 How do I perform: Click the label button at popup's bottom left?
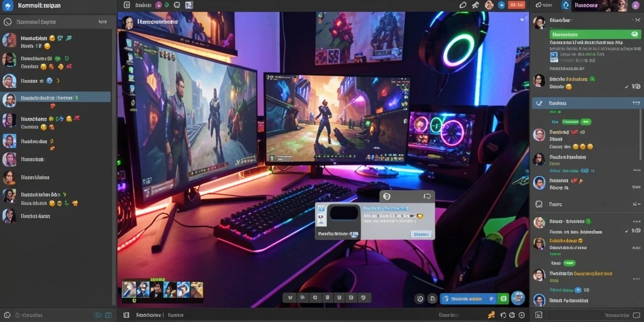(338, 234)
